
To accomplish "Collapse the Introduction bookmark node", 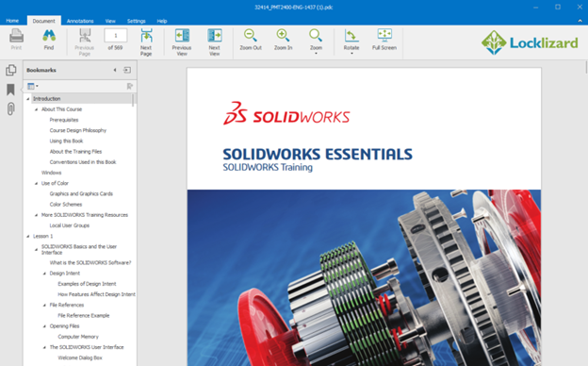I will [x=27, y=99].
